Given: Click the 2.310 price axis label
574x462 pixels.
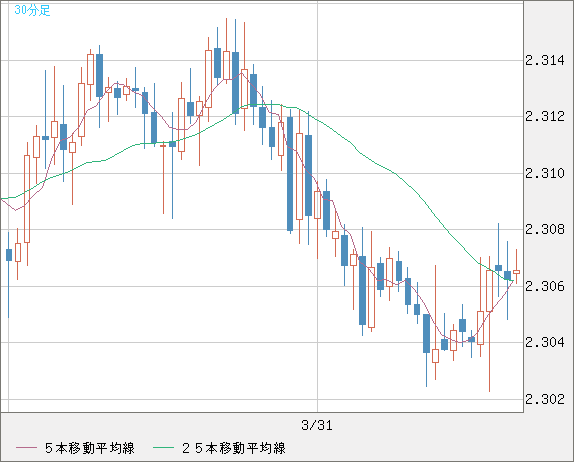Looking at the screenshot, I should click(545, 173).
